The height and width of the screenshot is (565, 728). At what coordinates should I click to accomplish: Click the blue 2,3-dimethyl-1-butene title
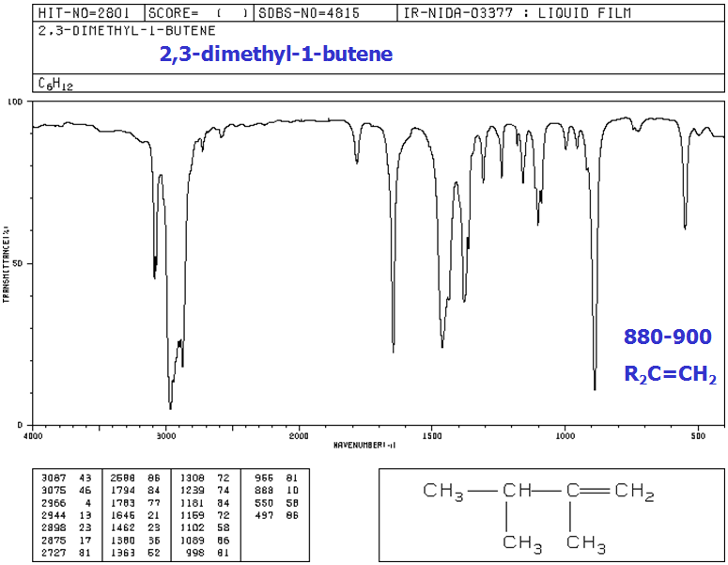pos(275,55)
